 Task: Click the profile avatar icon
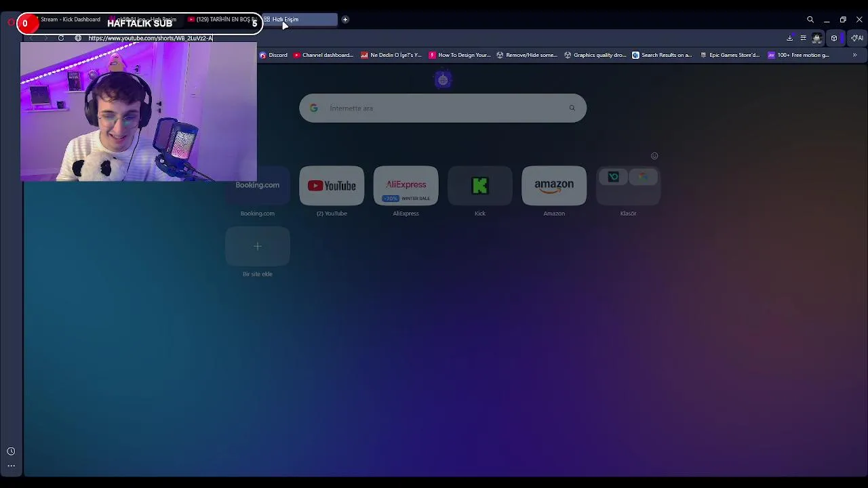pyautogui.click(x=817, y=38)
